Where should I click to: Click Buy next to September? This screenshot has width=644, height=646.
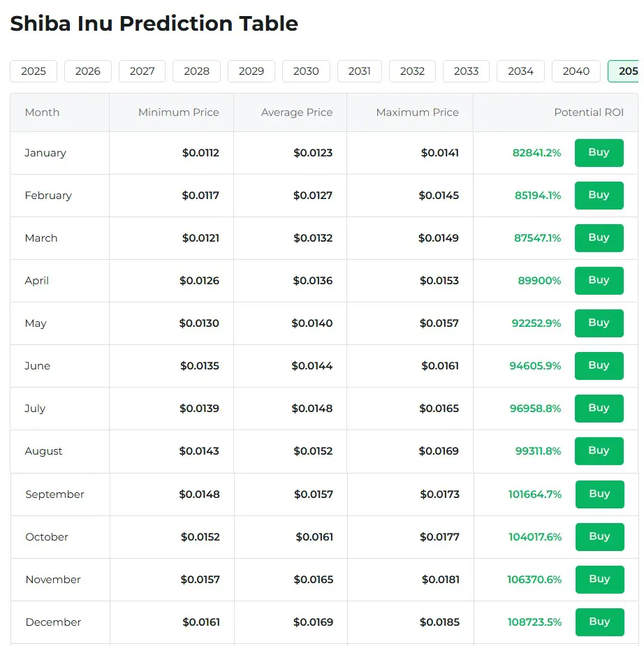pos(599,494)
